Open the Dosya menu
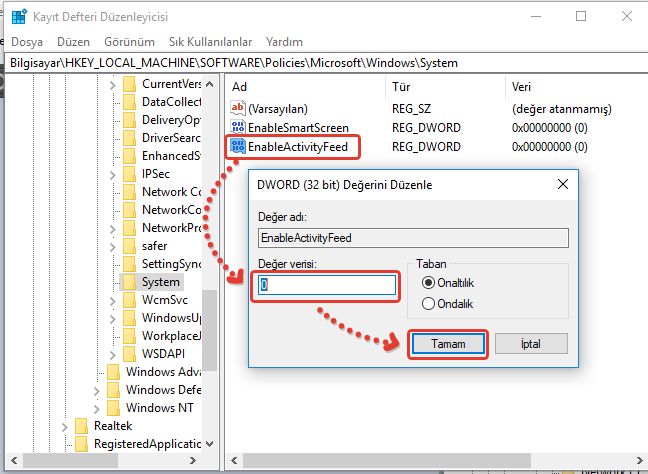 tap(27, 42)
